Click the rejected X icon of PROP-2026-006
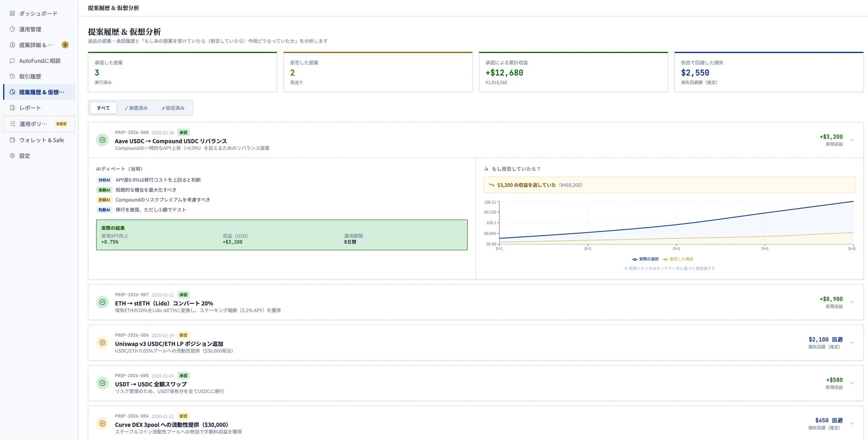Viewport: 868px width, 440px height. coord(102,342)
